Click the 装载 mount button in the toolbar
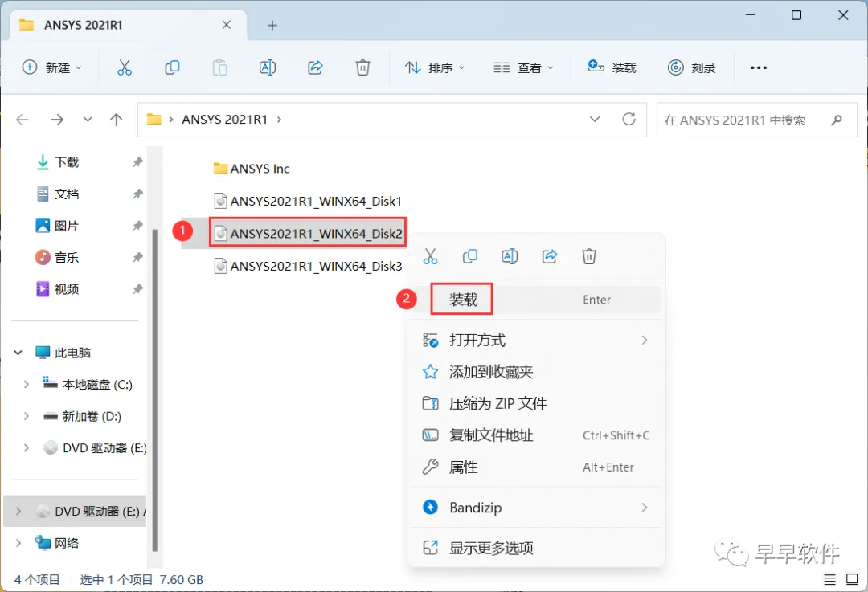The height and width of the screenshot is (592, 868). click(x=612, y=67)
